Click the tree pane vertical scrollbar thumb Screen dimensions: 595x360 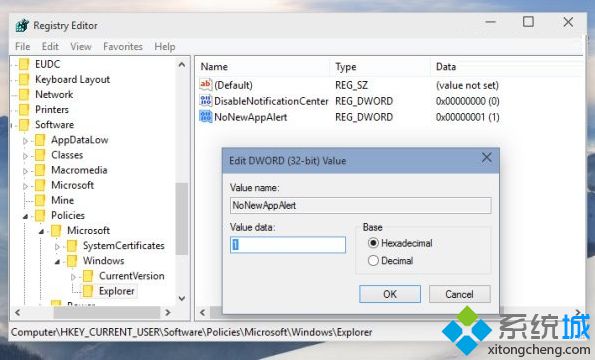pyautogui.click(x=181, y=219)
